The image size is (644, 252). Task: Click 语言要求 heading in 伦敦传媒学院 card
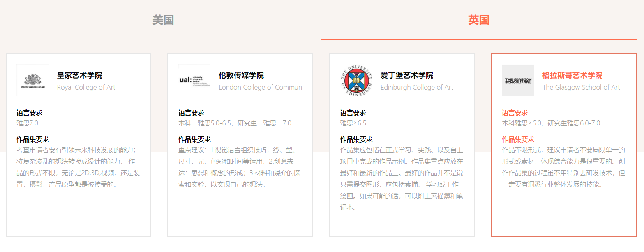pyautogui.click(x=191, y=113)
